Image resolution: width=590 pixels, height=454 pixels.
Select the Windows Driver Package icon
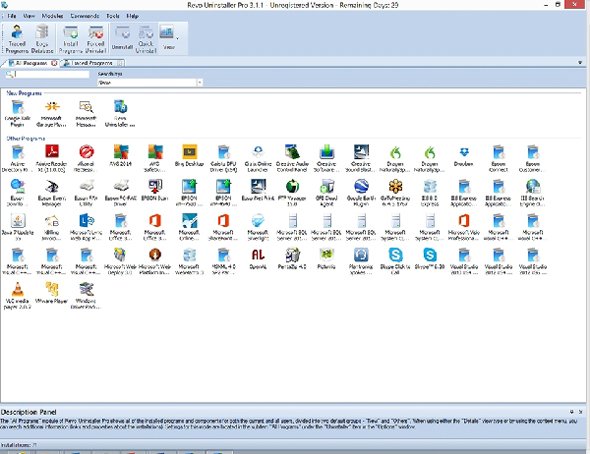(86, 295)
